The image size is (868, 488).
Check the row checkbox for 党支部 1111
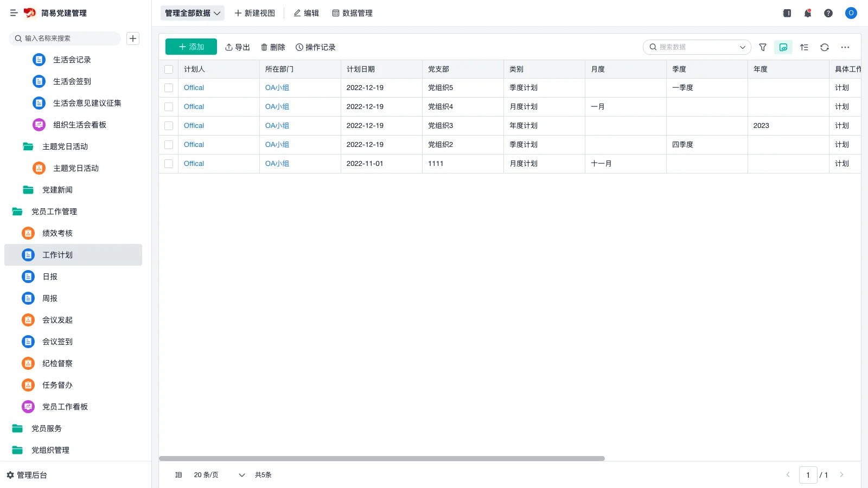point(169,163)
